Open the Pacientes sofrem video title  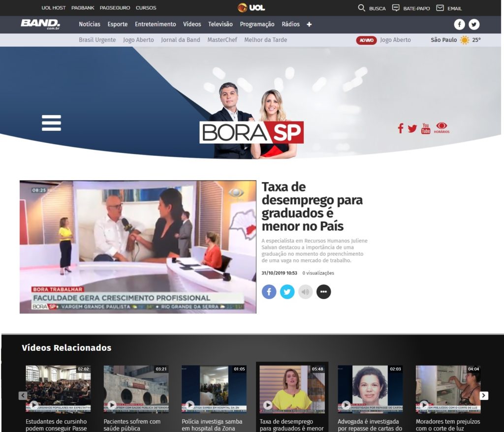click(x=132, y=425)
